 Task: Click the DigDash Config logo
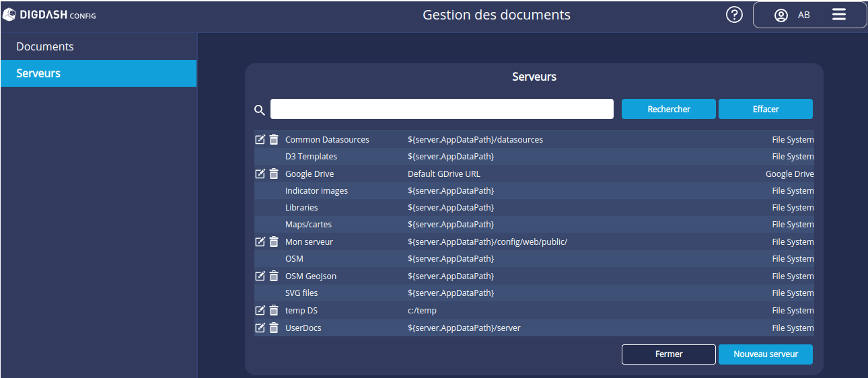[49, 15]
